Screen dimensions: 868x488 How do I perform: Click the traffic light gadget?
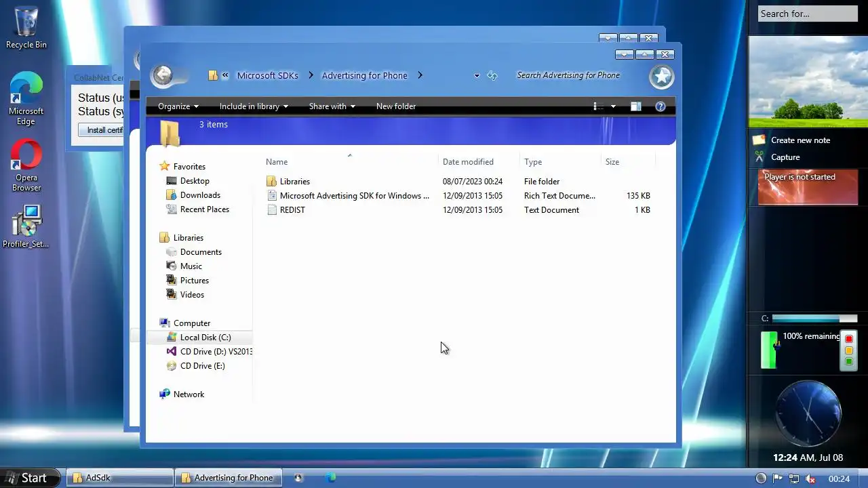tap(848, 350)
